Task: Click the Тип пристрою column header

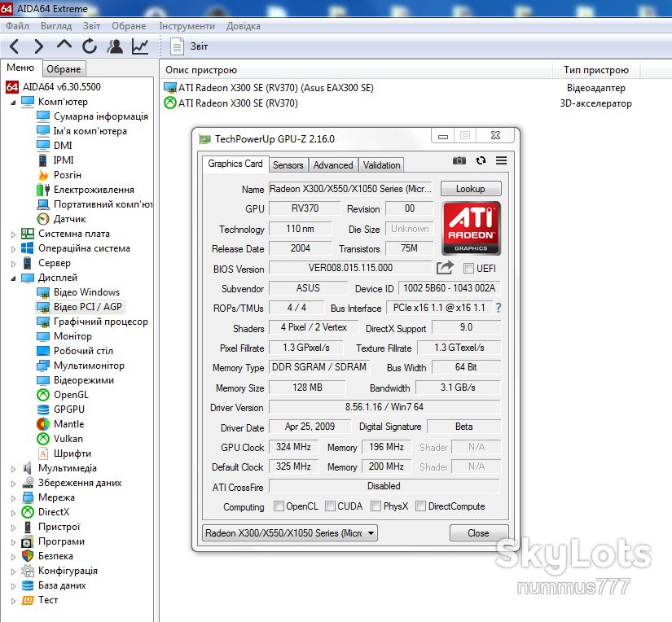Action: point(596,70)
